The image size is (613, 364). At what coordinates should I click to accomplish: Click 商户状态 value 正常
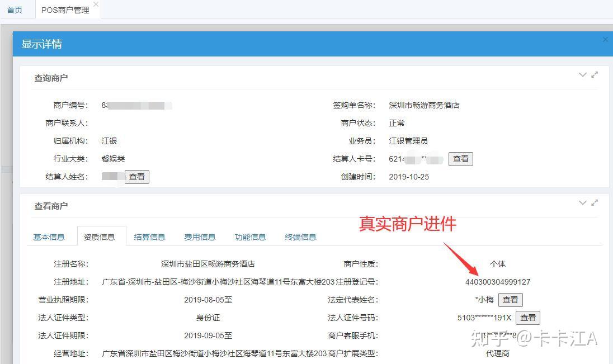(397, 123)
